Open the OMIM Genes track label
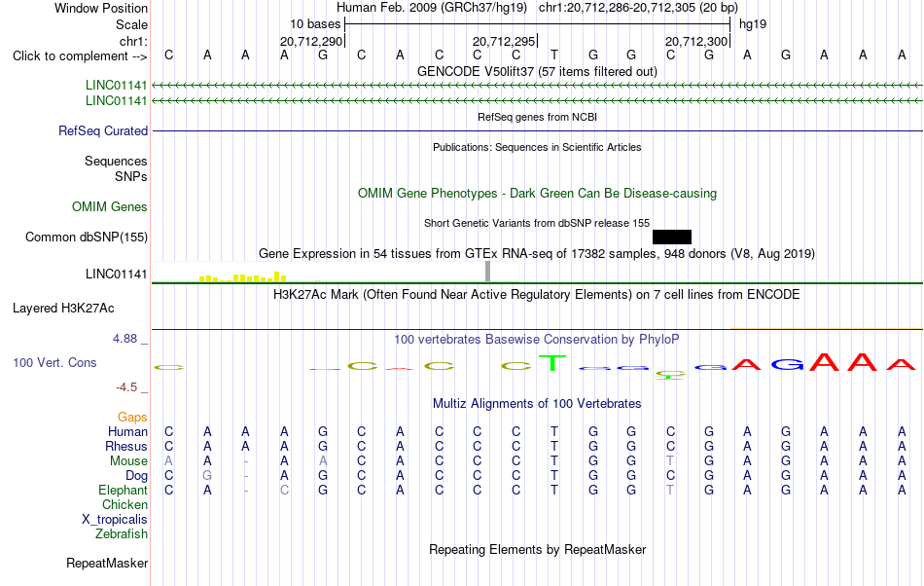The image size is (924, 586). (110, 207)
